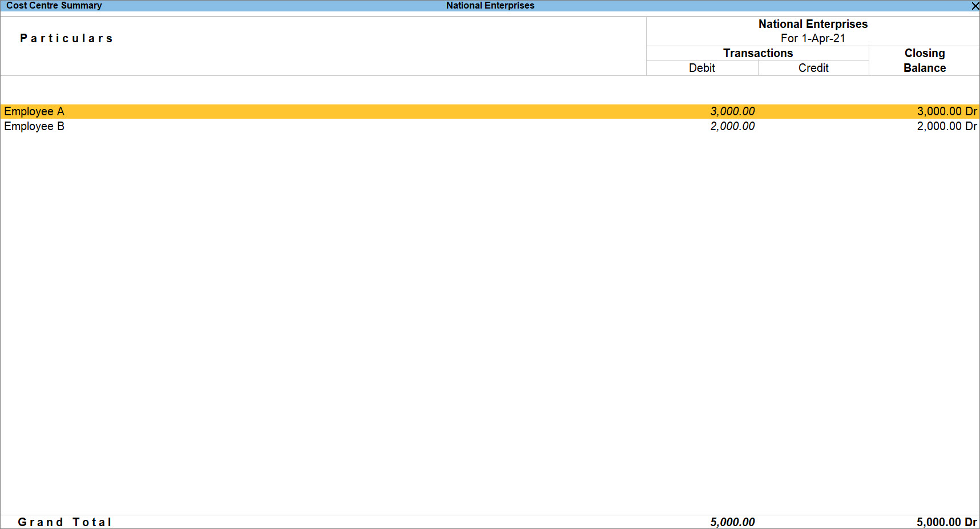Select the Employee A cost centre row
Viewport: 980px width, 529px height.
click(x=490, y=111)
